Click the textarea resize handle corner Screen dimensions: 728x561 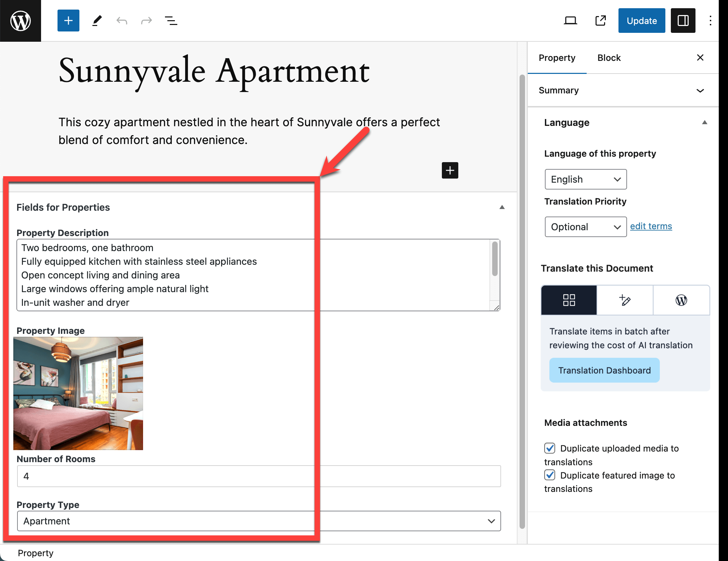coord(496,308)
